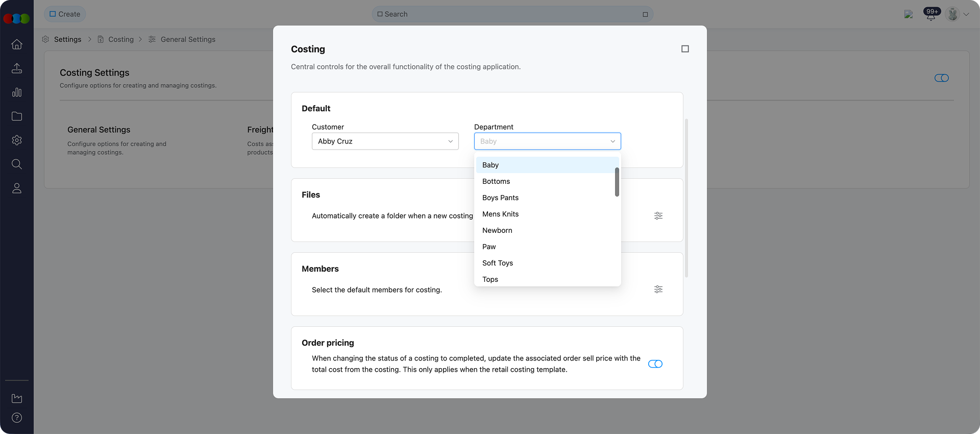Click the notifications bell with 99+ badge

click(x=931, y=15)
